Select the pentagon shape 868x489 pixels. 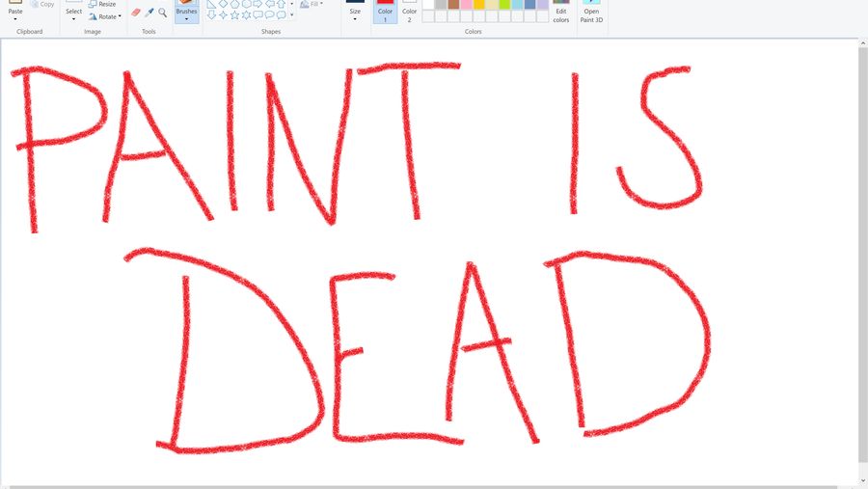coord(234,4)
